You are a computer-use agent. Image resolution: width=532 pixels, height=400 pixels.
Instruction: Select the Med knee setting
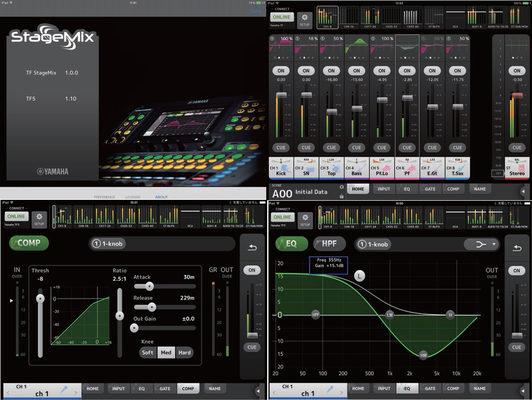coord(166,352)
